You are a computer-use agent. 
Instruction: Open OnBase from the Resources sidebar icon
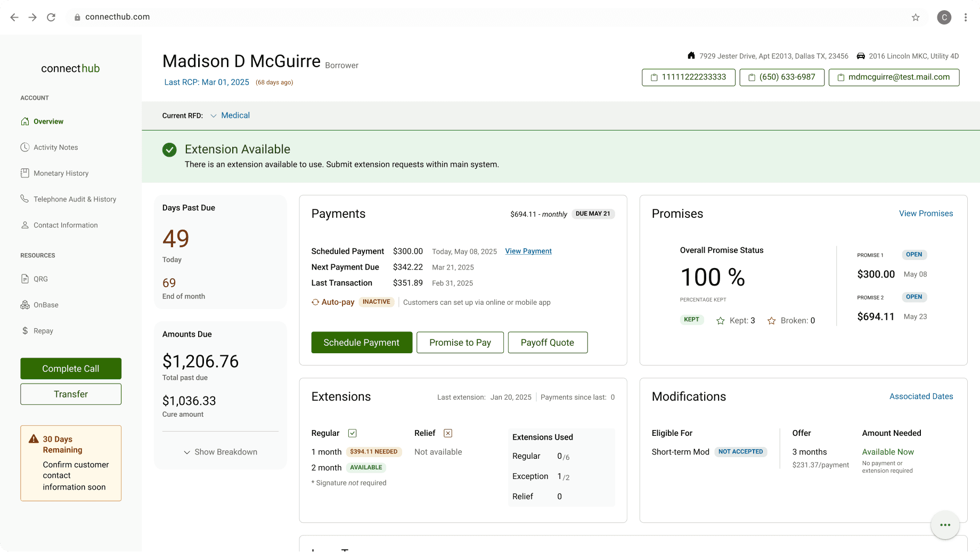[25, 304]
